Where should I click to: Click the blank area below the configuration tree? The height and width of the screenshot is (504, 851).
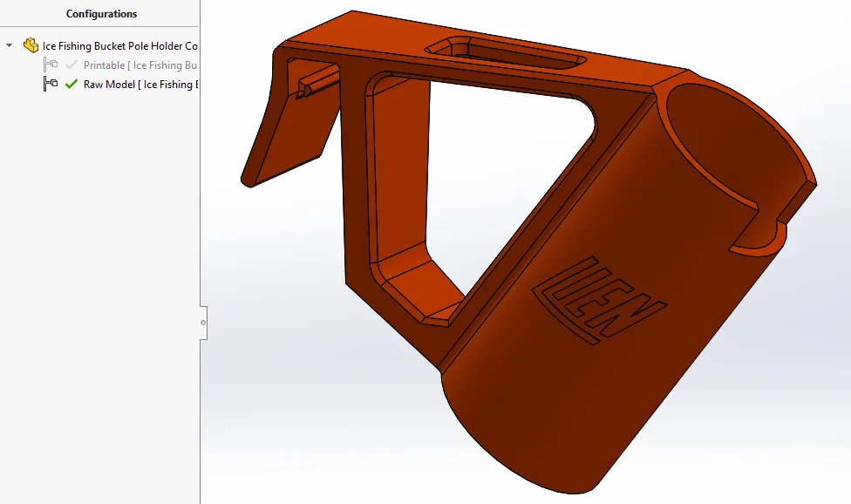point(100,262)
